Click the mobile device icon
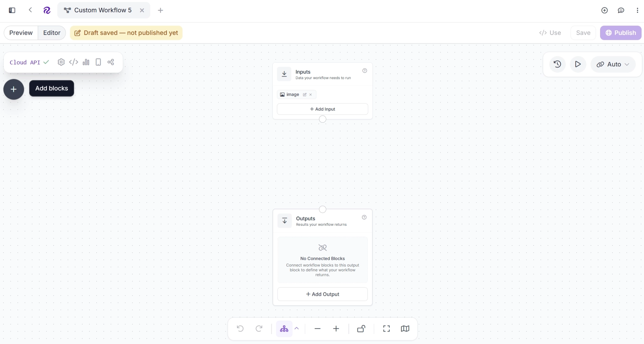The width and height of the screenshot is (644, 344). pyautogui.click(x=98, y=62)
